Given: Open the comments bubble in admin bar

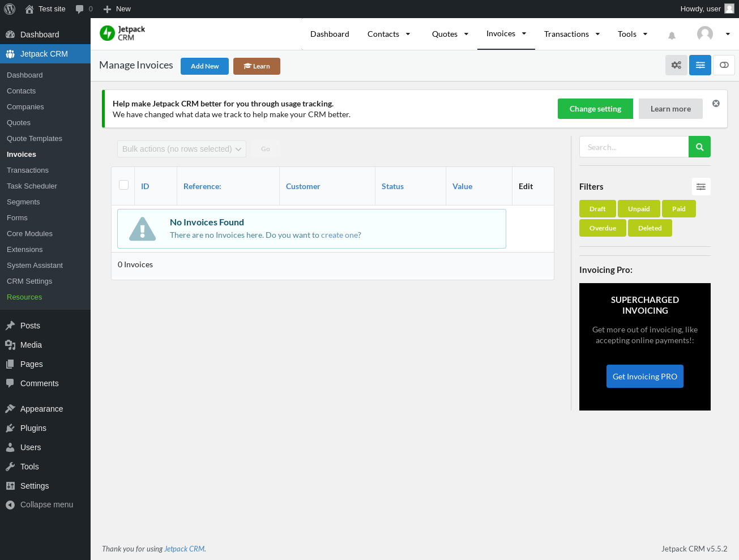Looking at the screenshot, I should tap(80, 9).
